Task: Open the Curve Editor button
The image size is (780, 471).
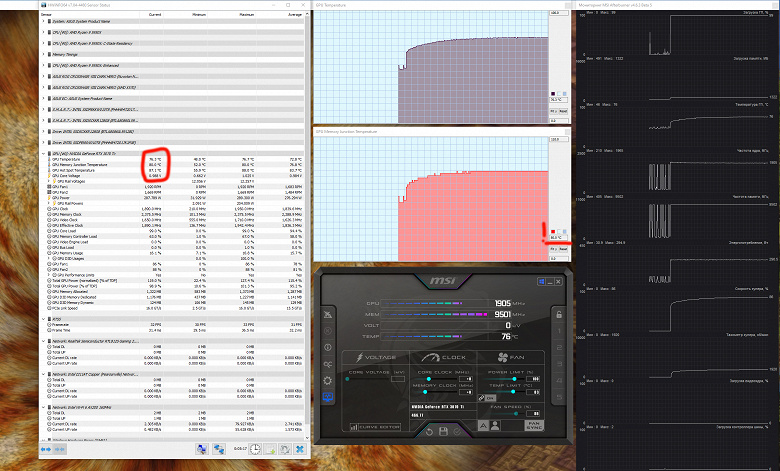Action: [x=375, y=427]
